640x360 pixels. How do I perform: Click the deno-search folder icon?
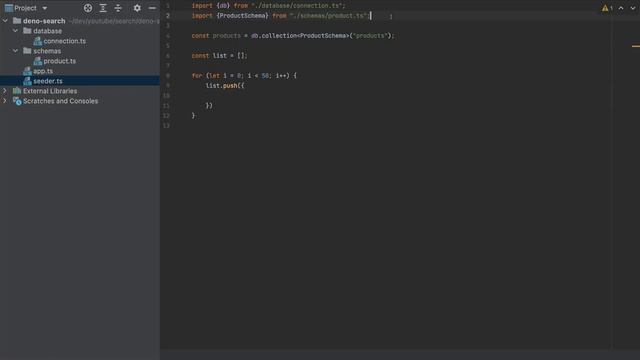coord(17,20)
